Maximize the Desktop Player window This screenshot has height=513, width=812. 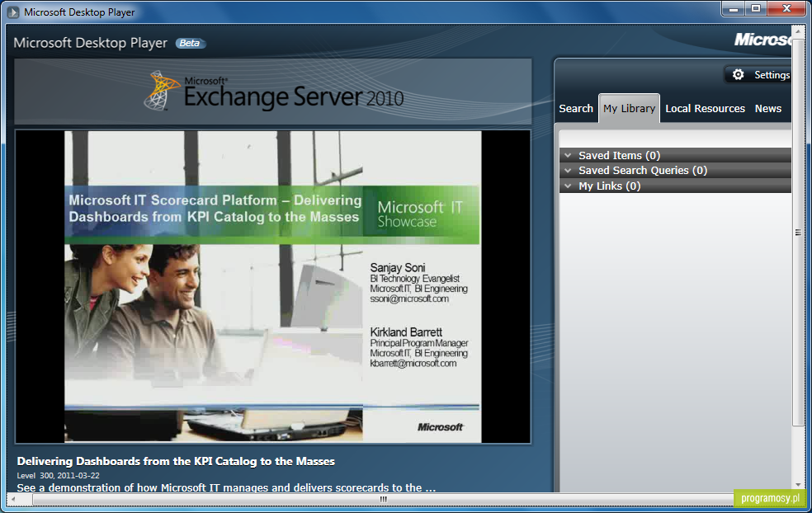coord(756,9)
